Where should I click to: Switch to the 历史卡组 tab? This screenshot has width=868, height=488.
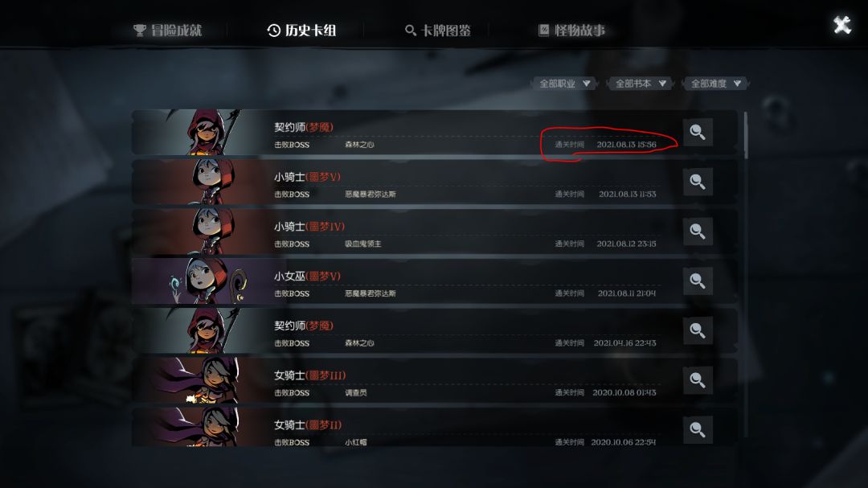pyautogui.click(x=301, y=31)
